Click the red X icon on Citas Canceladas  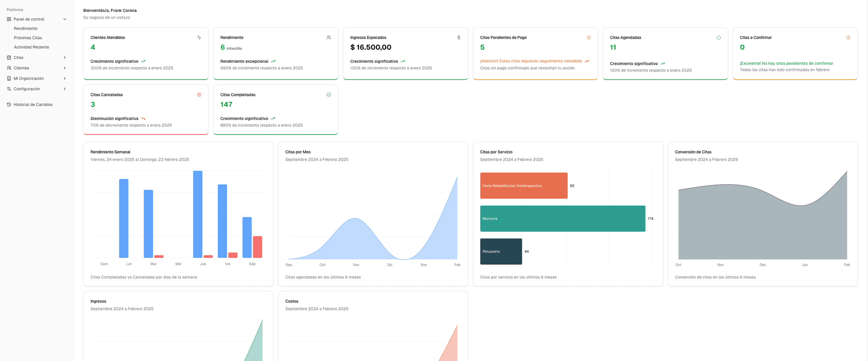[199, 95]
